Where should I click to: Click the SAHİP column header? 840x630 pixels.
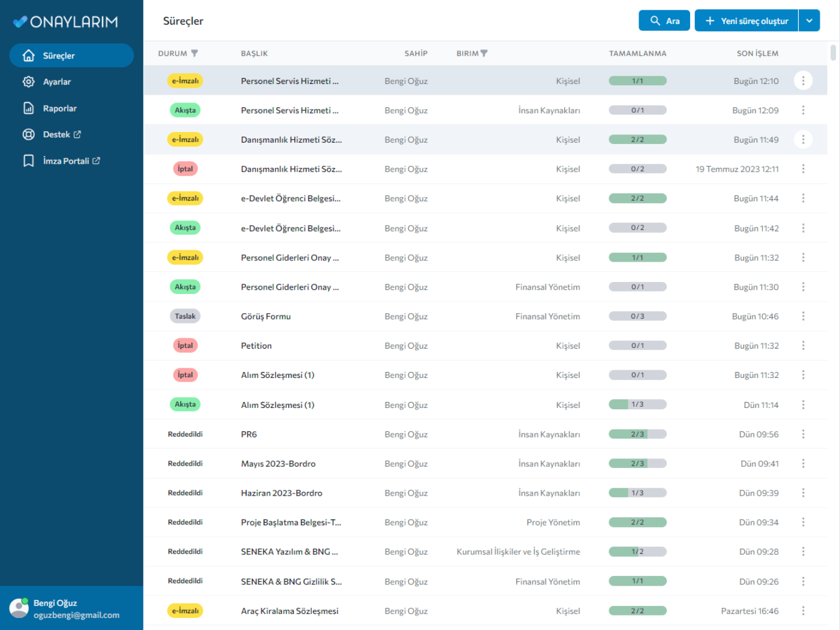(416, 53)
